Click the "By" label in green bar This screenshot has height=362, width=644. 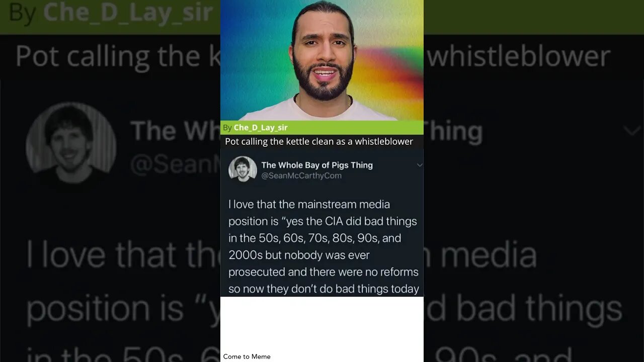click(227, 128)
